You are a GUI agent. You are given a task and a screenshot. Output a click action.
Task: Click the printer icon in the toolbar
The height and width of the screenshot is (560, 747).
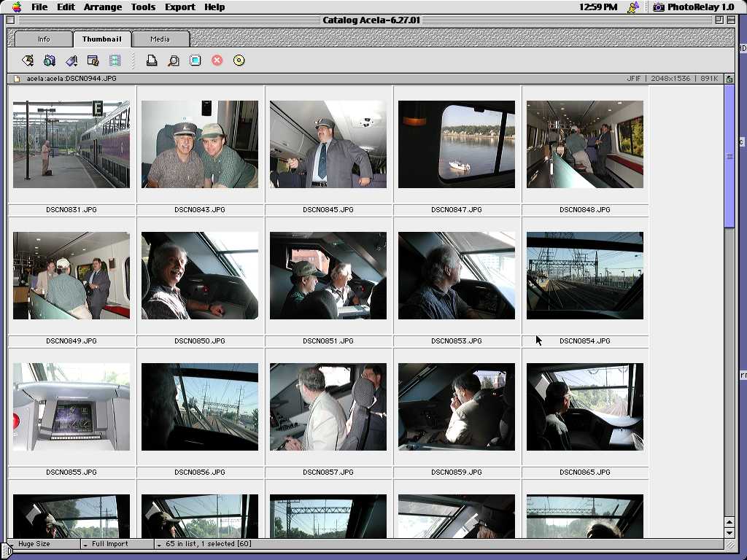click(152, 61)
